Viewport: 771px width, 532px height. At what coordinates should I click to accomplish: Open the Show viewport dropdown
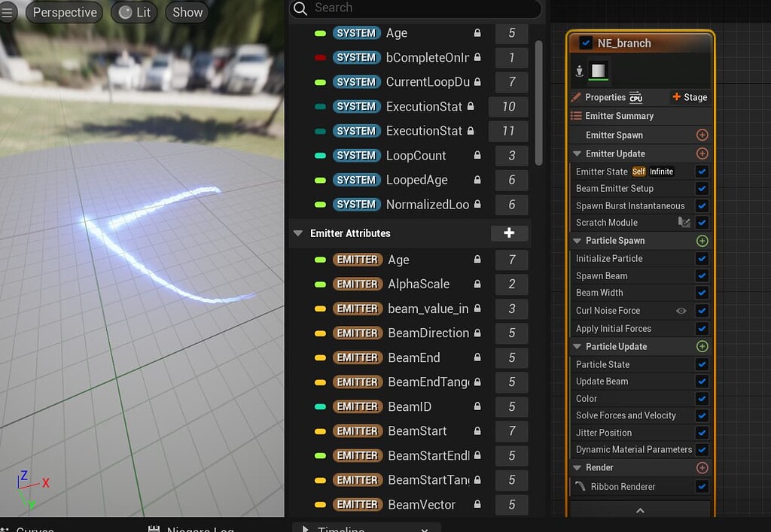coord(186,12)
